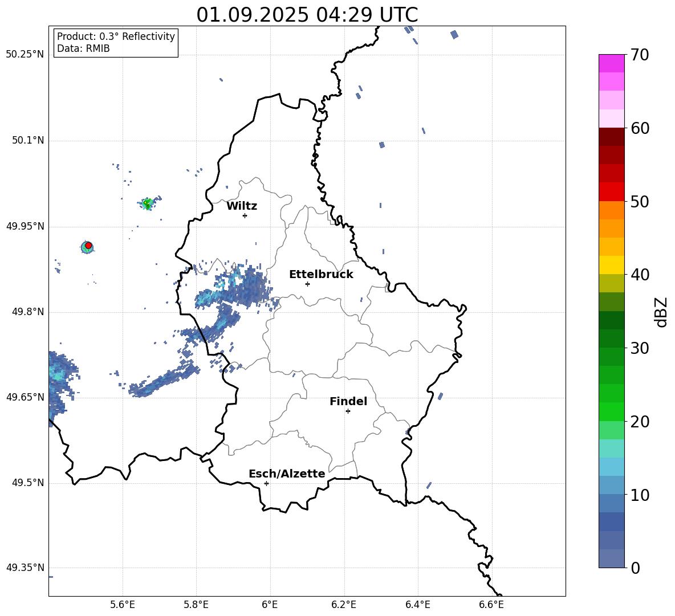The image size is (675, 616).
Task: Click the colorbar label 60
Action: pos(640,128)
